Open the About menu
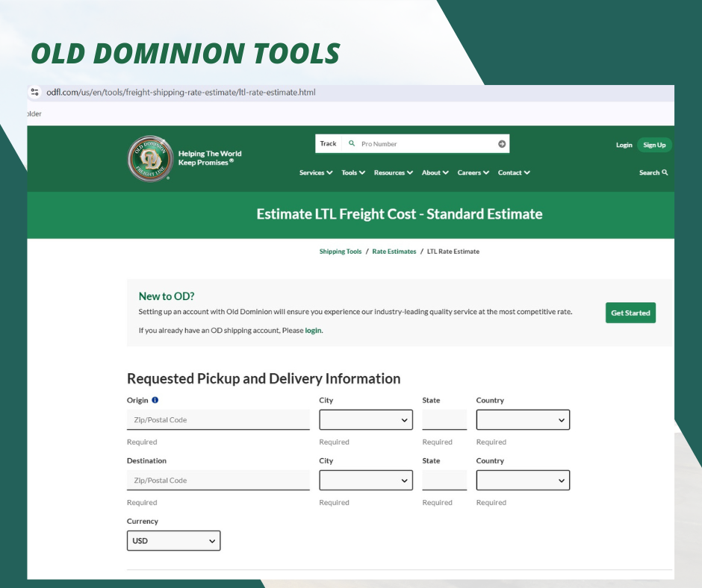702x588 pixels. click(435, 172)
